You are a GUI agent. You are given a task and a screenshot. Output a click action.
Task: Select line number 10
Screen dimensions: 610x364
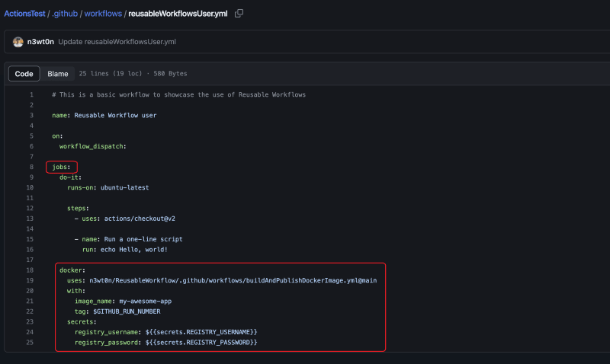[x=30, y=187]
